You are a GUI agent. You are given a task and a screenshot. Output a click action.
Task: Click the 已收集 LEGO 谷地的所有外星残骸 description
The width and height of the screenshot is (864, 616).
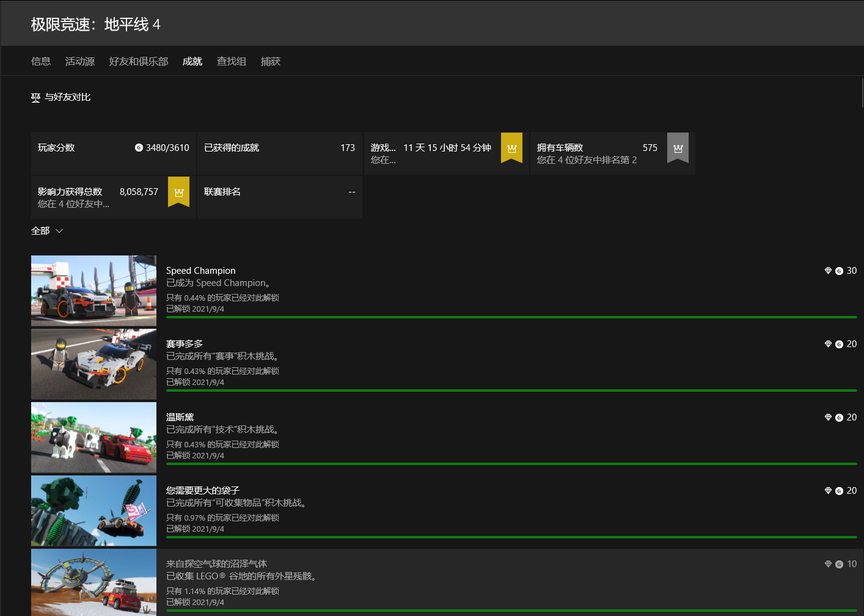coord(243,576)
